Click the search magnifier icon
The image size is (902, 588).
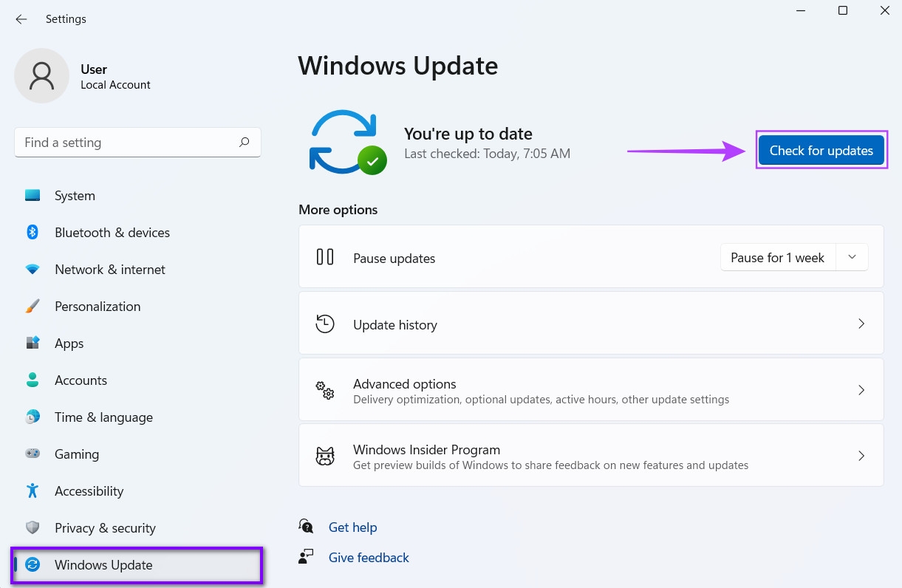click(x=245, y=143)
